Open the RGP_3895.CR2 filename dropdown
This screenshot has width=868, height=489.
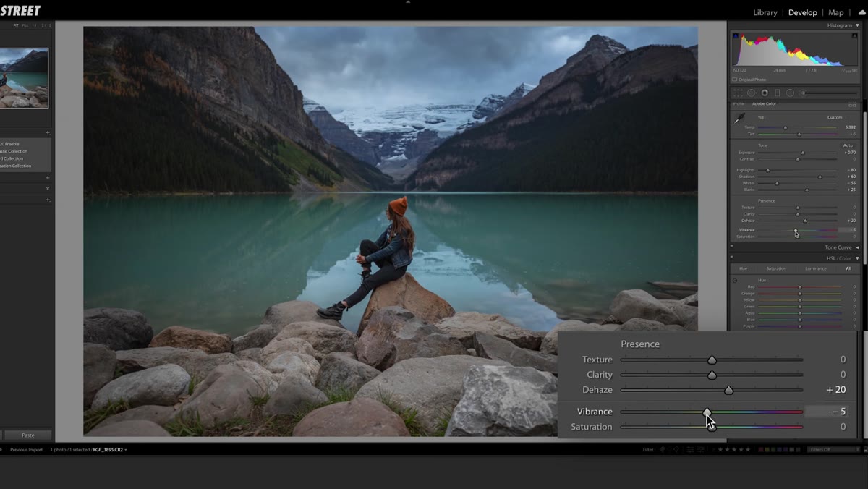coord(110,450)
